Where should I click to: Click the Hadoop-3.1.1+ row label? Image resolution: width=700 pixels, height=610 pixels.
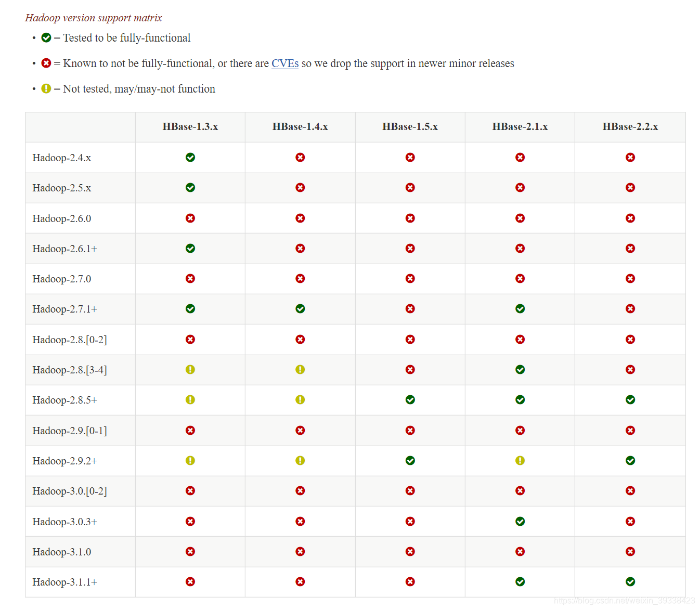(x=64, y=582)
